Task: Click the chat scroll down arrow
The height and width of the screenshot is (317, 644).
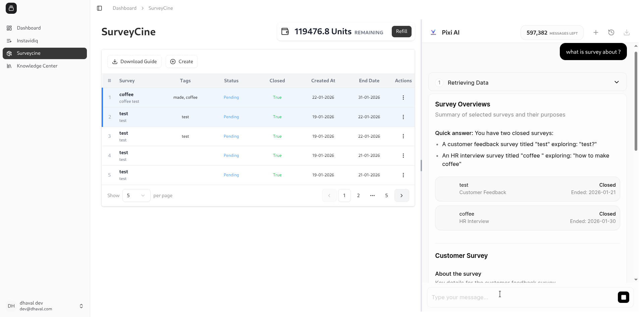Action: click(x=636, y=279)
